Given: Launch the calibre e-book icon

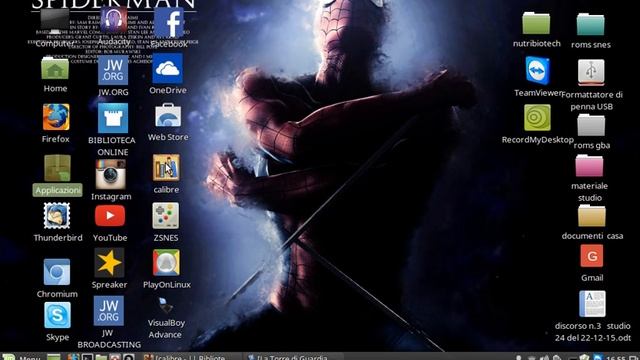Looking at the screenshot, I should tap(166, 168).
